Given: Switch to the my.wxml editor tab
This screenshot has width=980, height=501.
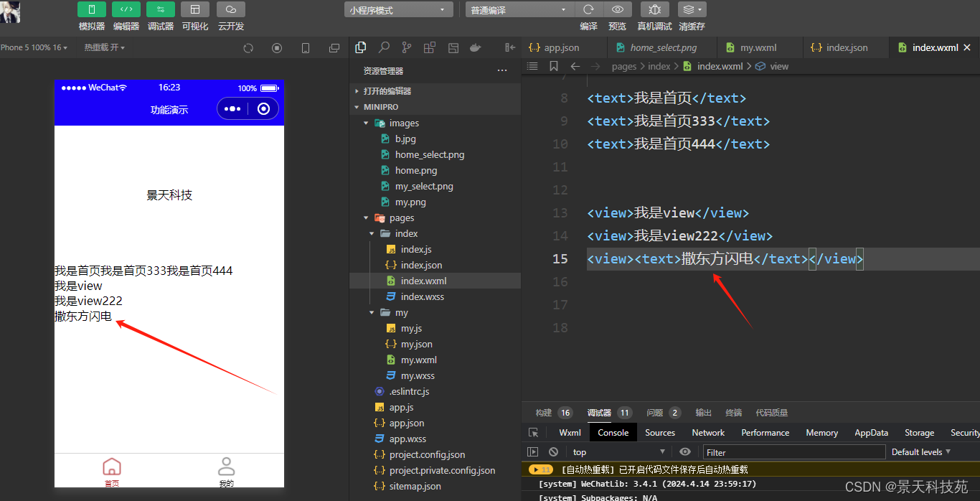Looking at the screenshot, I should click(x=759, y=47).
